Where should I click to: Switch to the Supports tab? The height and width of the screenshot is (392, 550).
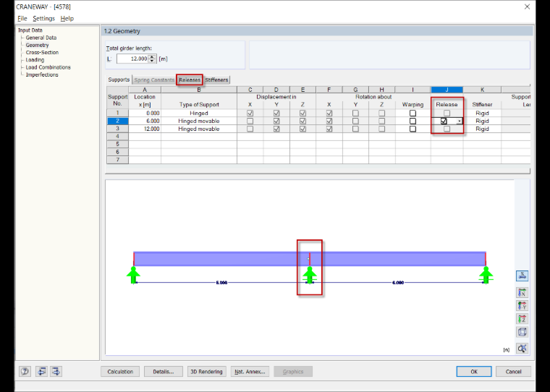pos(119,80)
